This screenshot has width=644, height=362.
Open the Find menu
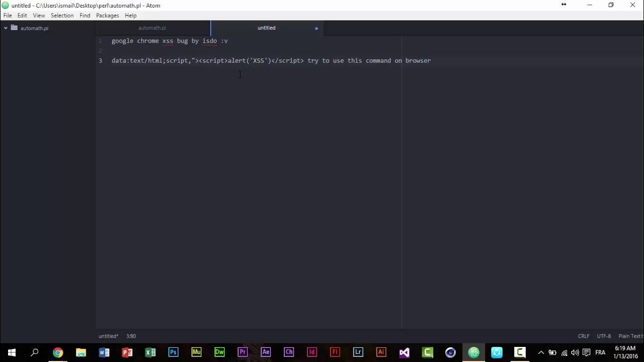[x=85, y=16]
